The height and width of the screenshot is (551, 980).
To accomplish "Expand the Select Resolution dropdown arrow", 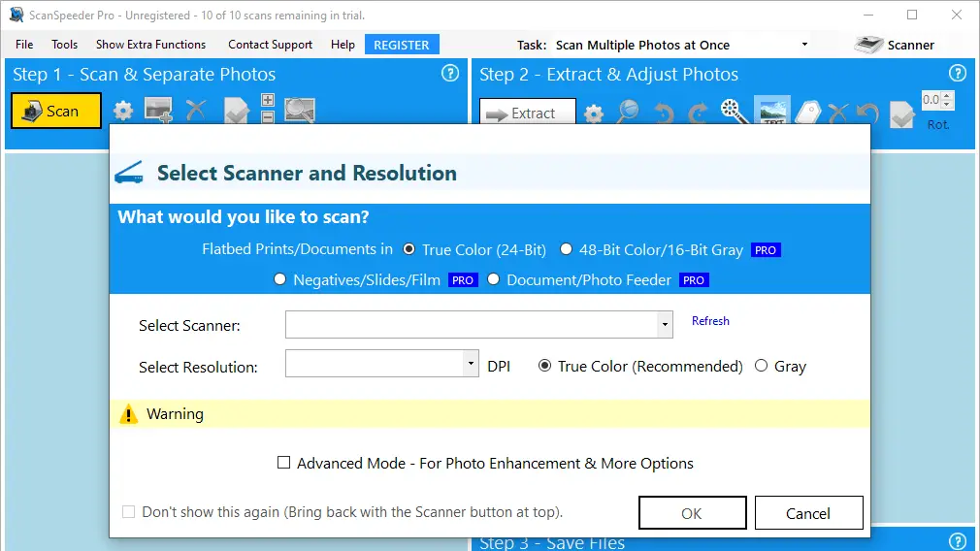I will (x=471, y=363).
